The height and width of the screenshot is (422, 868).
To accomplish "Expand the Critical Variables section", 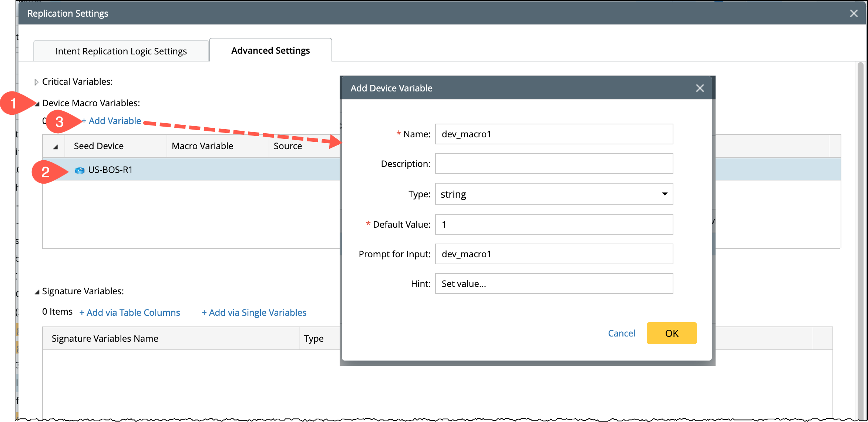I will coord(36,82).
